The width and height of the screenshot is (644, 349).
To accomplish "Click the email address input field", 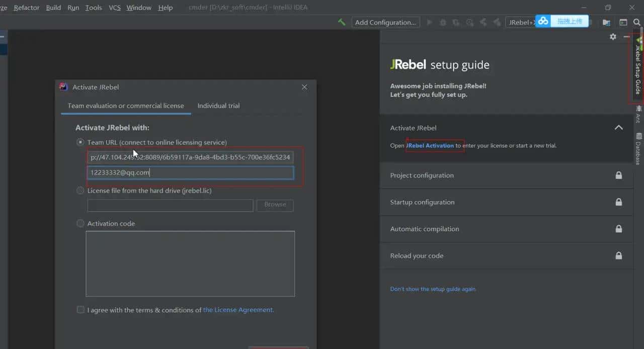I will tap(190, 173).
